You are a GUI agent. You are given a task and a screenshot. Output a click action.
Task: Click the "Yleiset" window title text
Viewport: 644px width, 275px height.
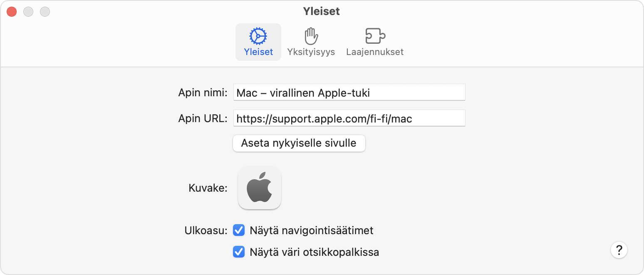click(x=322, y=11)
